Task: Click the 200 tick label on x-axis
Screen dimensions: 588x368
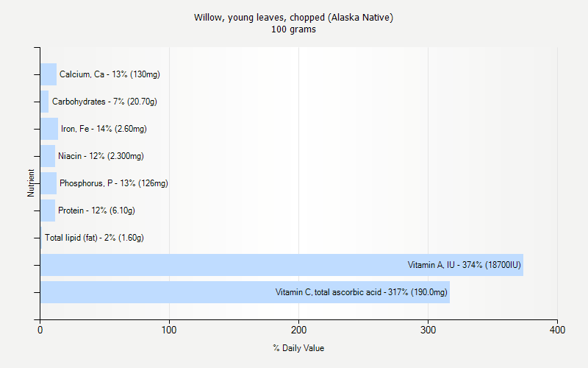Action: pos(299,330)
